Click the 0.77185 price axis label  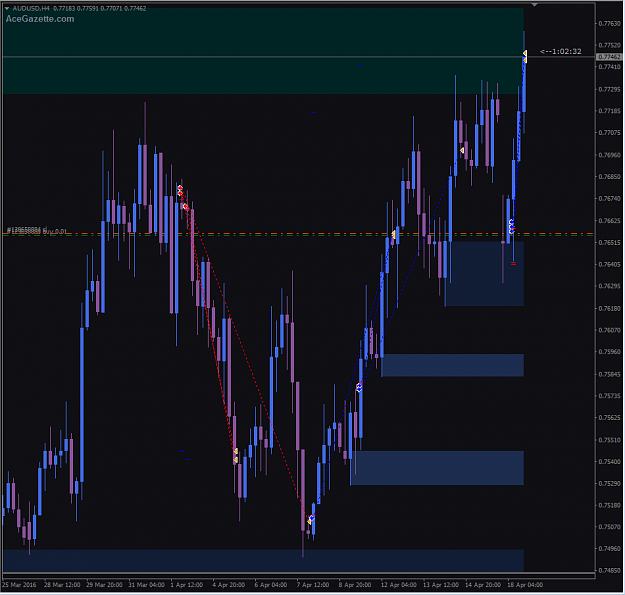coord(609,111)
